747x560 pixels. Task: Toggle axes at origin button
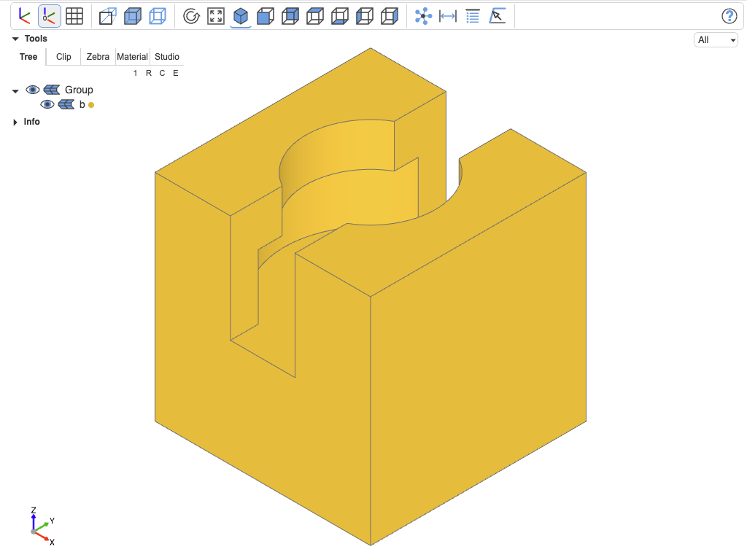(49, 16)
